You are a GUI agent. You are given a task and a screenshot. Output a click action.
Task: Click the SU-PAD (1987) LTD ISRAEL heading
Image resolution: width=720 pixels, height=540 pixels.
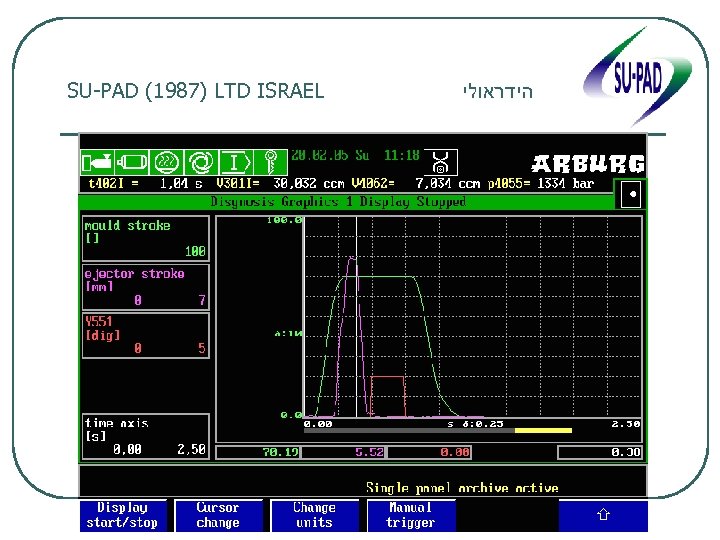(x=196, y=90)
